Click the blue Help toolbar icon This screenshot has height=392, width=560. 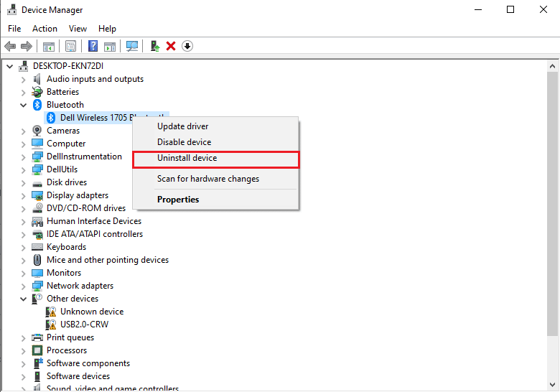(x=93, y=46)
